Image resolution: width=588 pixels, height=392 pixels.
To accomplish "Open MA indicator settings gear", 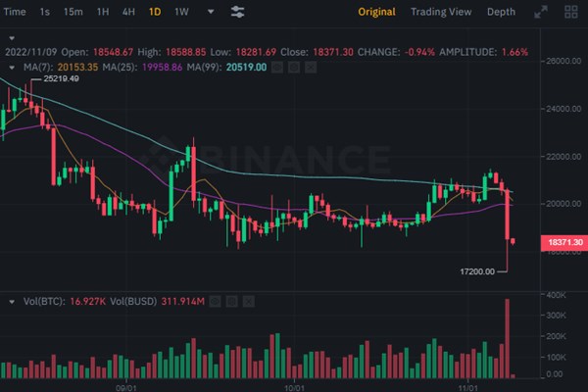I will click(x=294, y=68).
